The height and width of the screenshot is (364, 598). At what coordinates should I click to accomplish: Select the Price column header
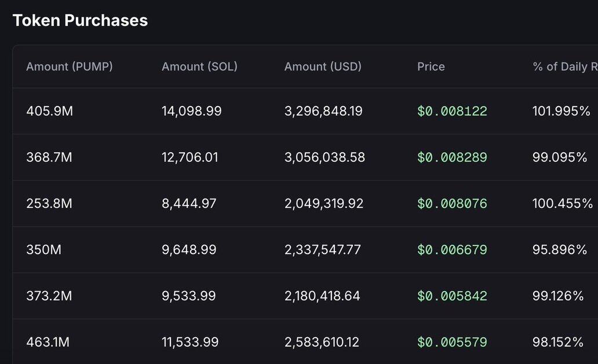tap(431, 67)
